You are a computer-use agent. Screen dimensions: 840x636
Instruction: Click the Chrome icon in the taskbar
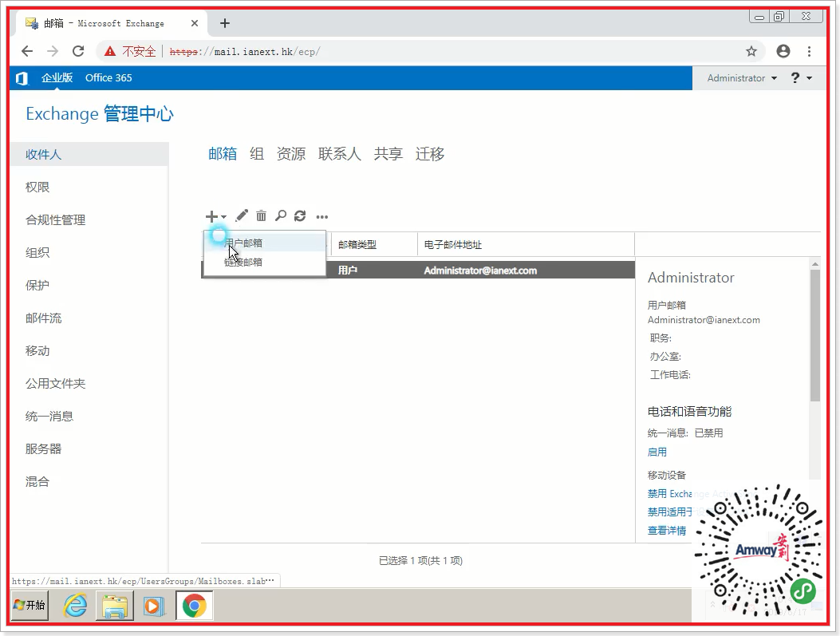tap(194, 606)
